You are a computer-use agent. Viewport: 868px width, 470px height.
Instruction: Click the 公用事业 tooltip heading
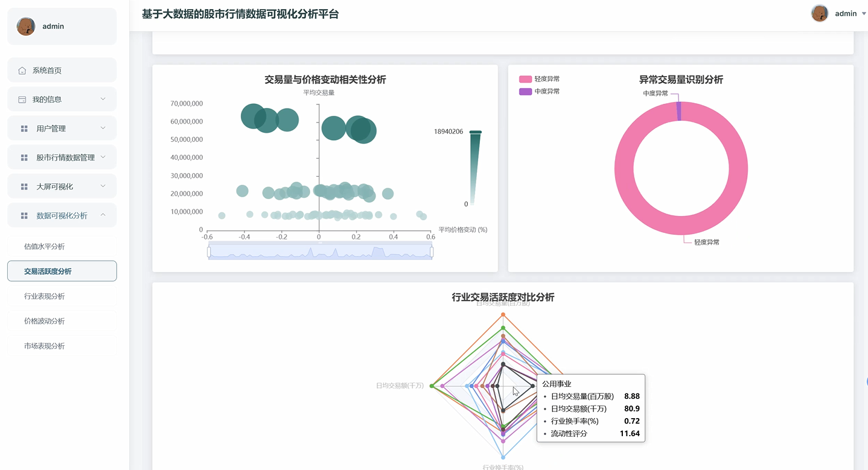click(x=557, y=384)
